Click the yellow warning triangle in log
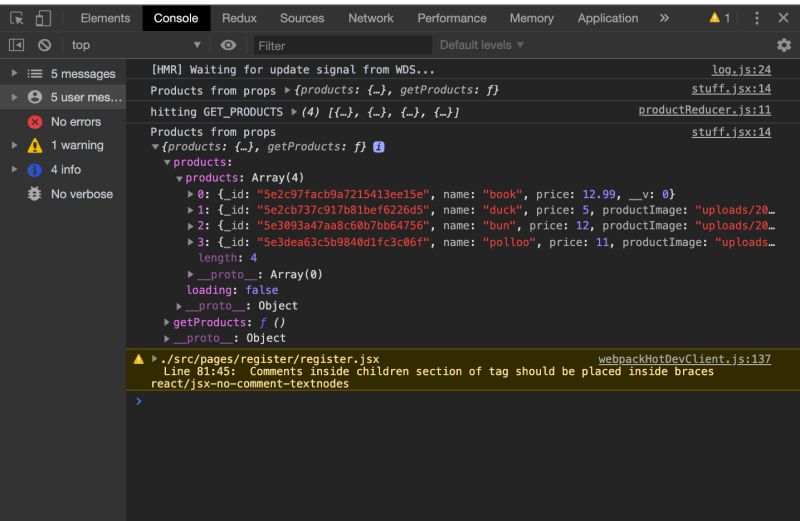 tap(138, 359)
